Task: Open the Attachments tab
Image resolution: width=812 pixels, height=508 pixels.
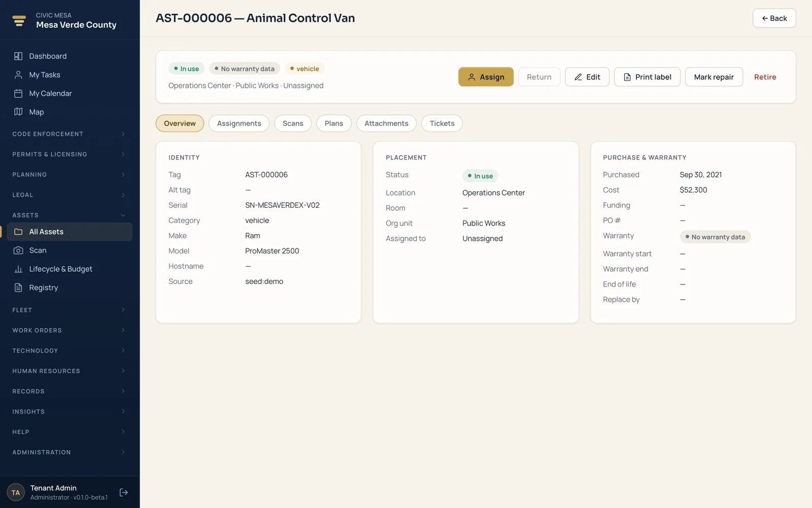Action: coord(386,123)
